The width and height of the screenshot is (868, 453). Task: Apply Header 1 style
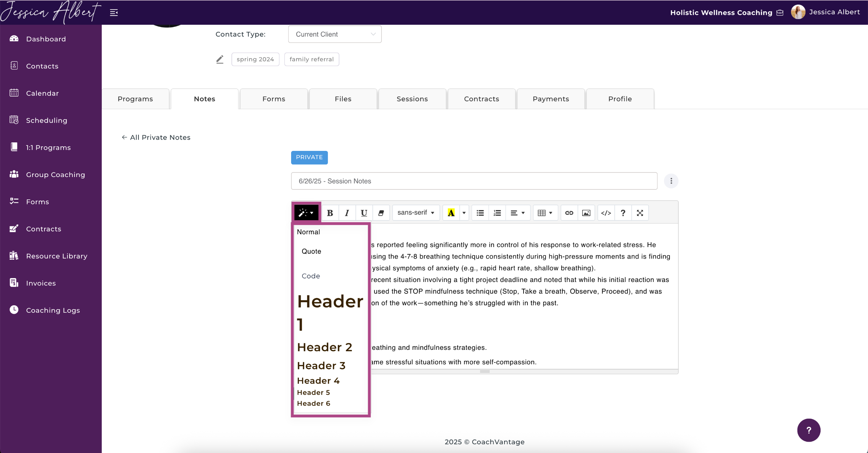pos(331,312)
